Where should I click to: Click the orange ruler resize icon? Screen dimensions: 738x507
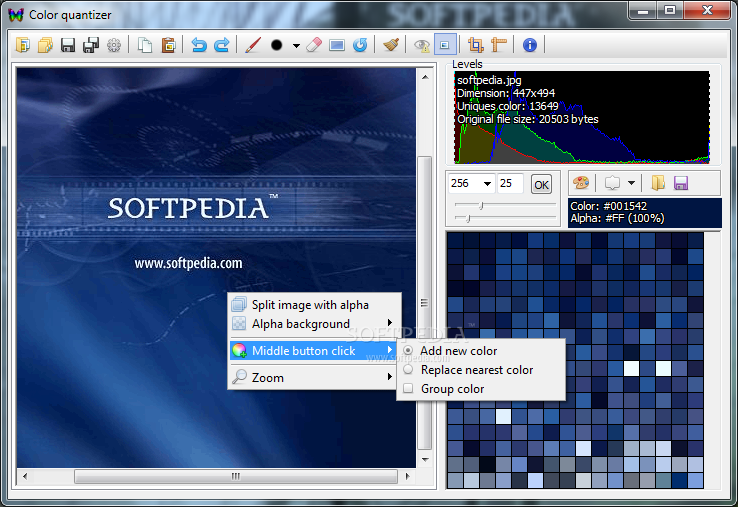pyautogui.click(x=498, y=45)
